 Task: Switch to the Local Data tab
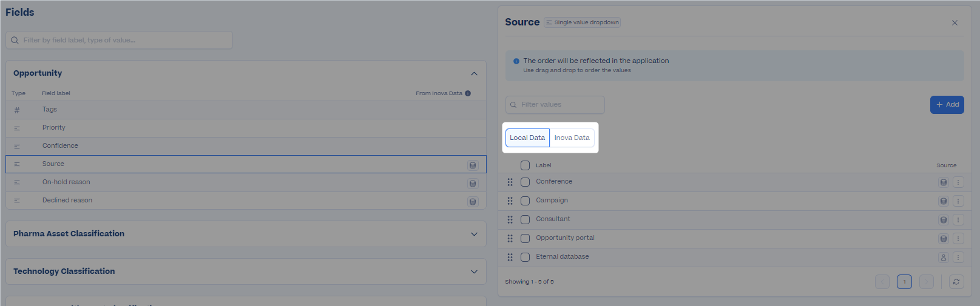527,138
